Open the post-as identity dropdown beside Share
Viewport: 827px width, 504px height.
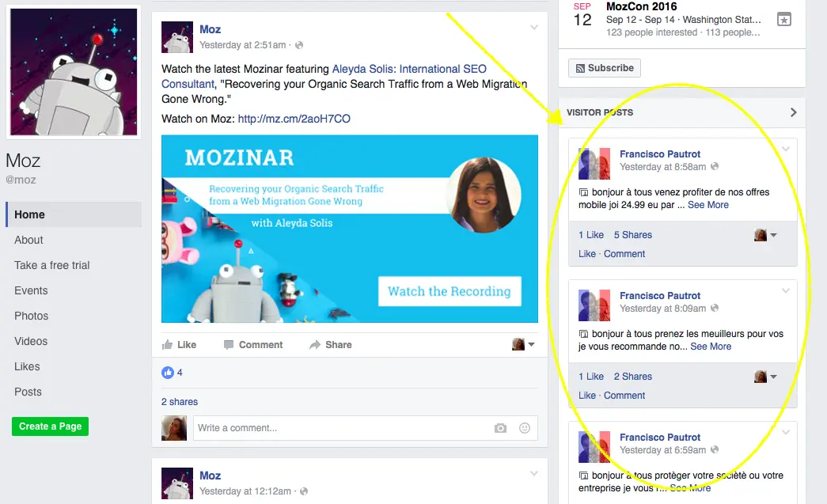tap(523, 345)
